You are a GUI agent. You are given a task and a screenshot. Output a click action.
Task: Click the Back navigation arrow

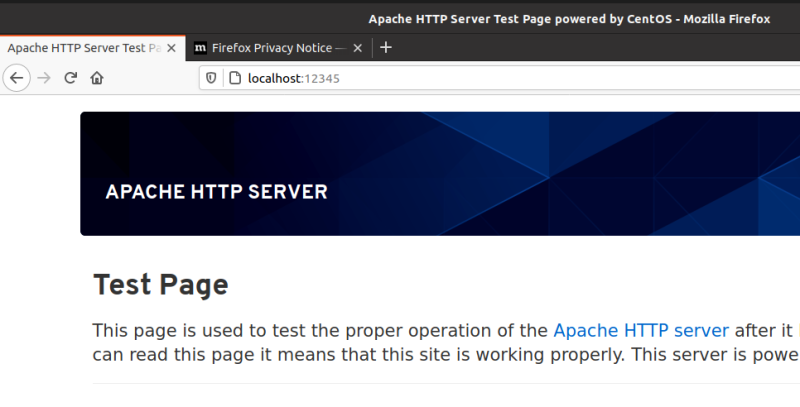click(x=16, y=78)
